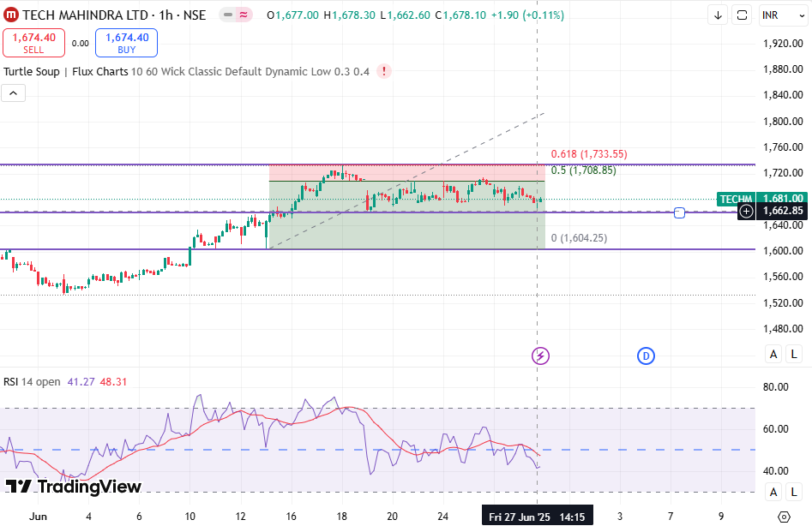
Task: Click the TECHM 1,681.00 price label
Action: tap(761, 199)
